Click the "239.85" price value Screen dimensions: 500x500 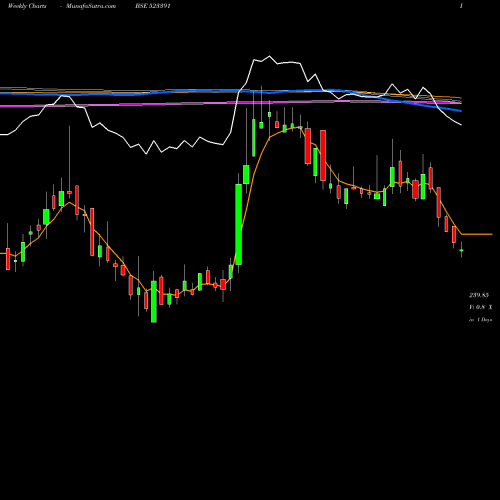tap(479, 295)
